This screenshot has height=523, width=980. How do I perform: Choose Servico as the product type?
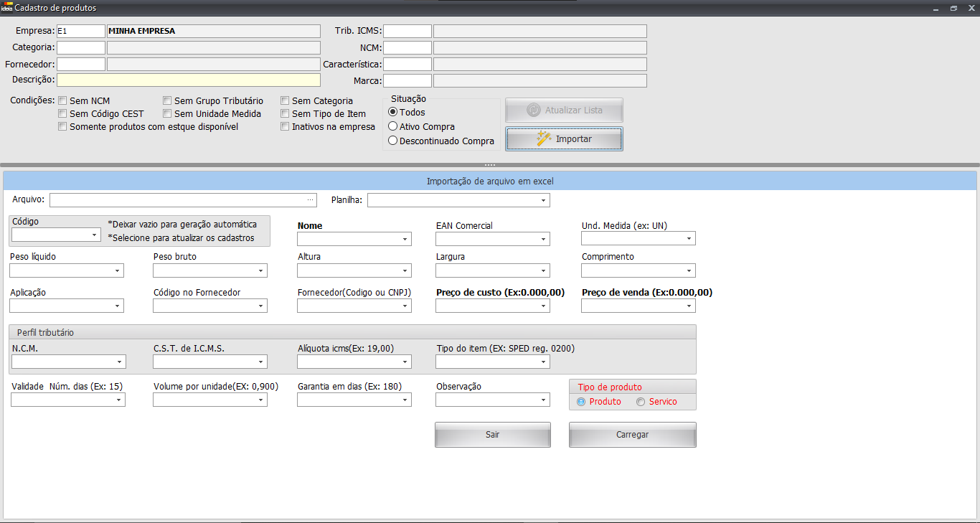(641, 402)
